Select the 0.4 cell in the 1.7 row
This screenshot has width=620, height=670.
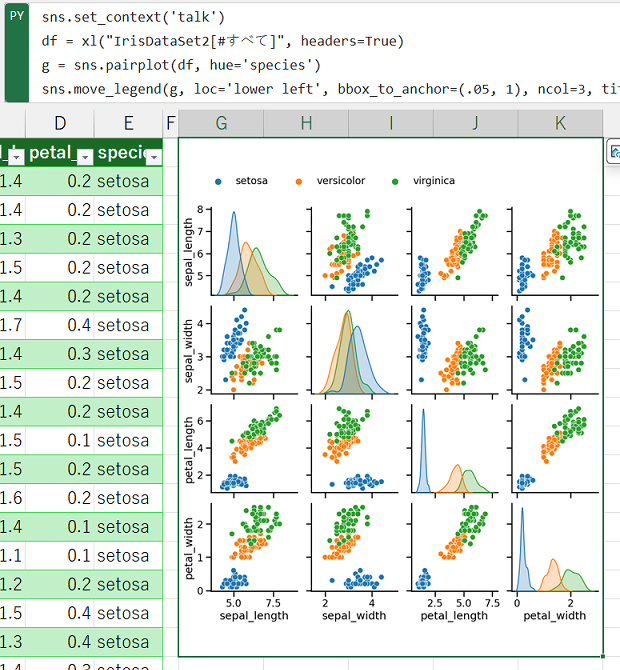60,325
